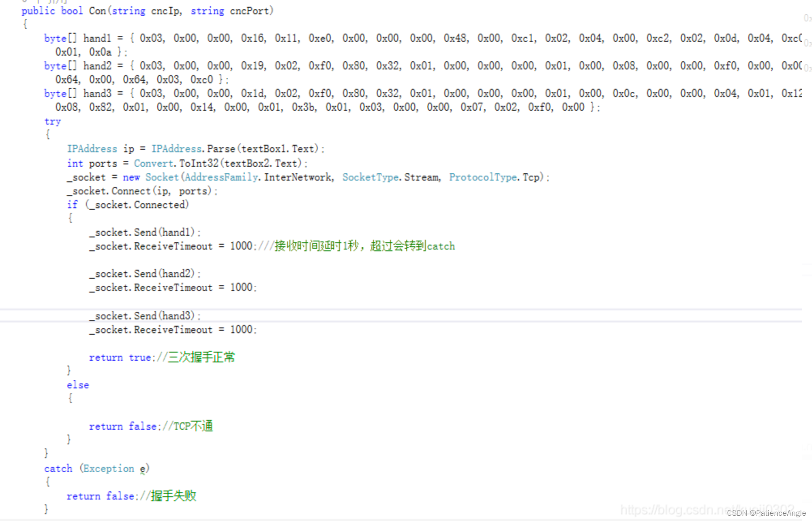This screenshot has height=521, width=812.
Task: Click 'catch (Exception e)' clause
Action: coord(96,469)
